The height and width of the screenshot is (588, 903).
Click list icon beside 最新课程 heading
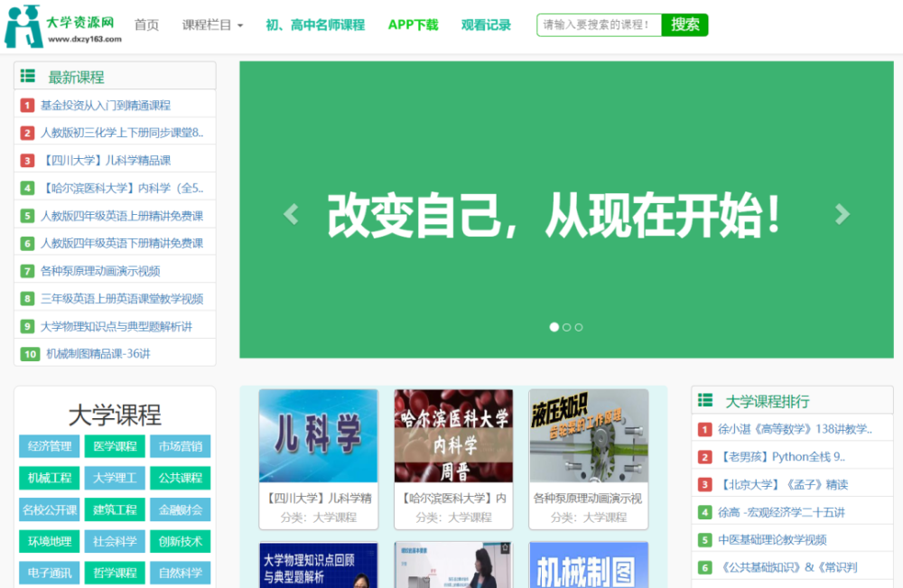[28, 76]
